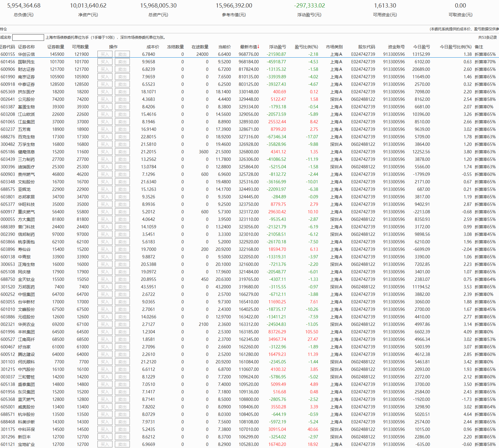Click 买入 button for 江山欧派
The height and width of the screenshot is (448, 499).
point(105,114)
